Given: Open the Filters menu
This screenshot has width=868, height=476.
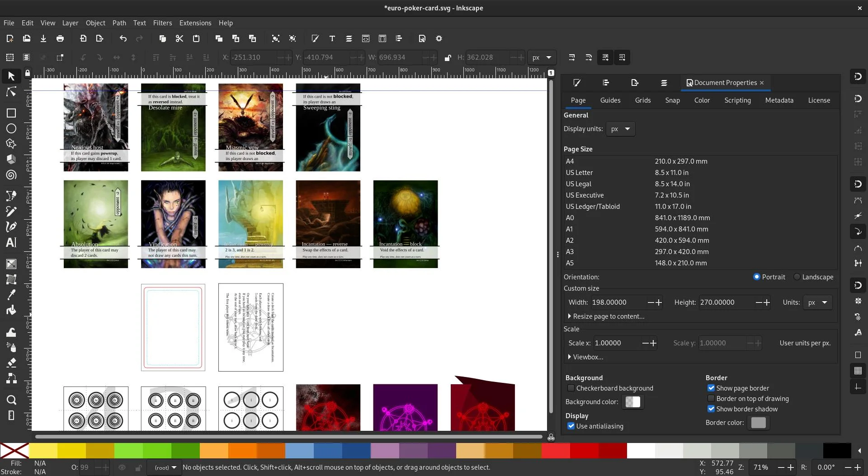Looking at the screenshot, I should coord(162,23).
